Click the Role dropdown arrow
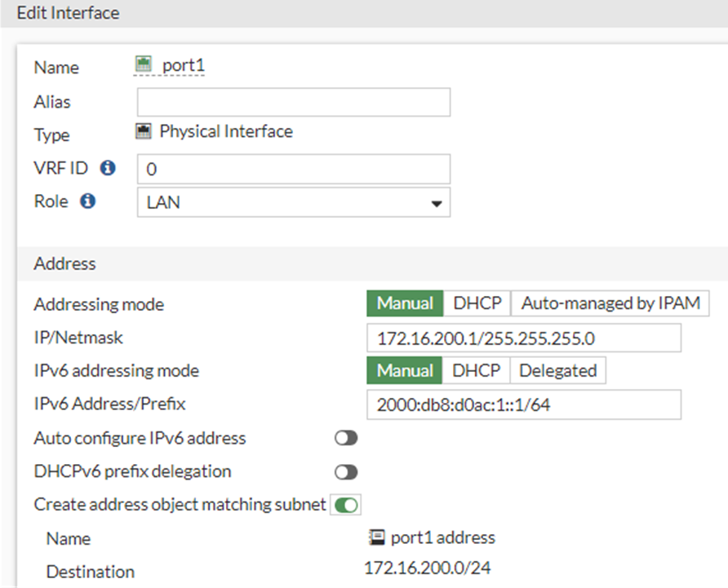 pyautogui.click(x=438, y=201)
